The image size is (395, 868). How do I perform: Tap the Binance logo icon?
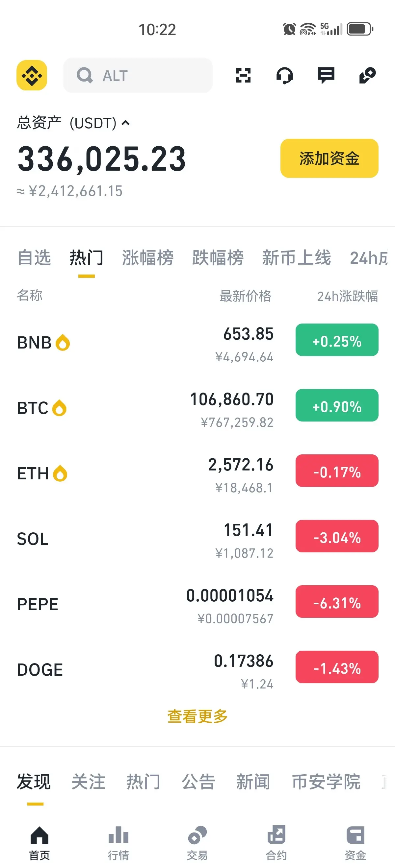pos(32,75)
